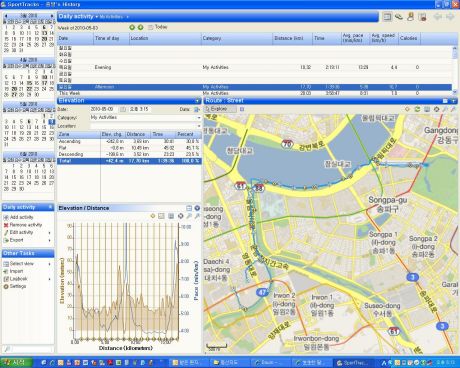The image size is (460, 368).
Task: Refresh the route map
Action: 417,109
